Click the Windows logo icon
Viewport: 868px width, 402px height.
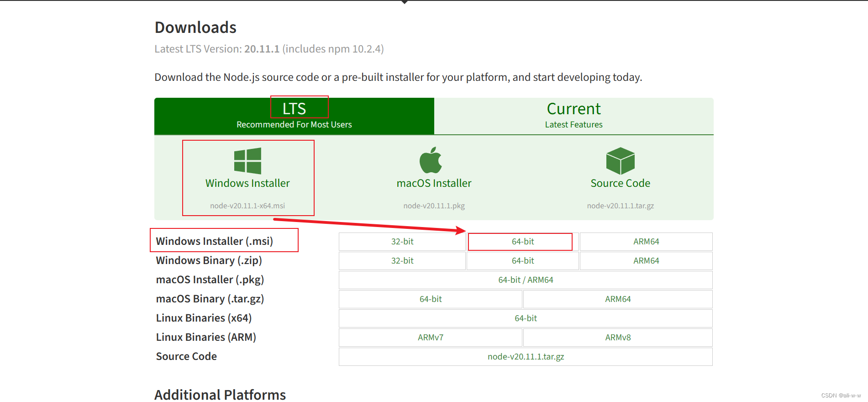coord(247,161)
